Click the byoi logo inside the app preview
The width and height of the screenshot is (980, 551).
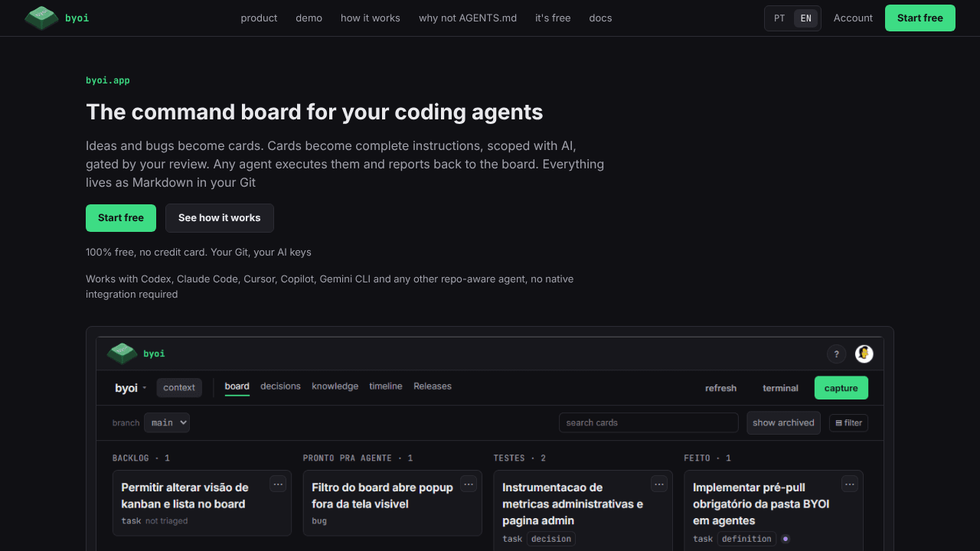pyautogui.click(x=136, y=354)
